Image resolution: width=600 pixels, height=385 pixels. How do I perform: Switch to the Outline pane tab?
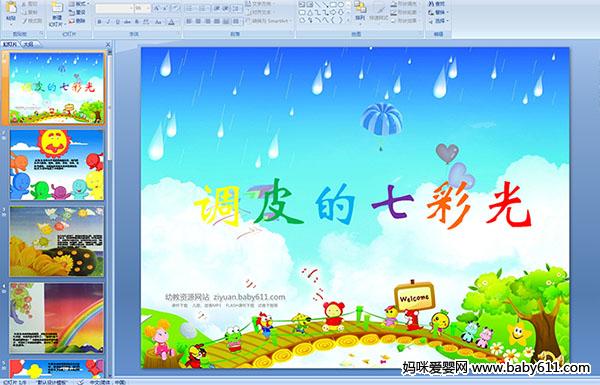[28, 44]
